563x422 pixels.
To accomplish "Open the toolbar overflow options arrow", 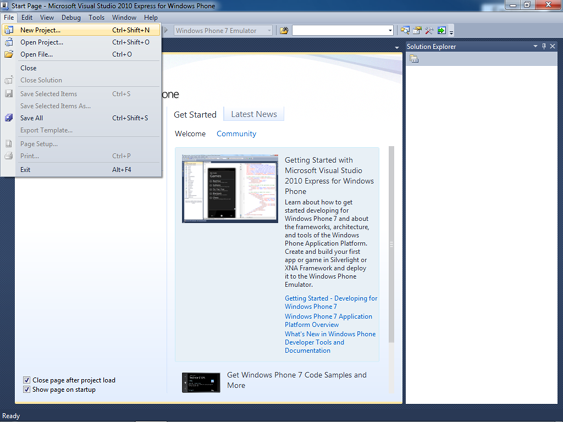I will click(451, 32).
